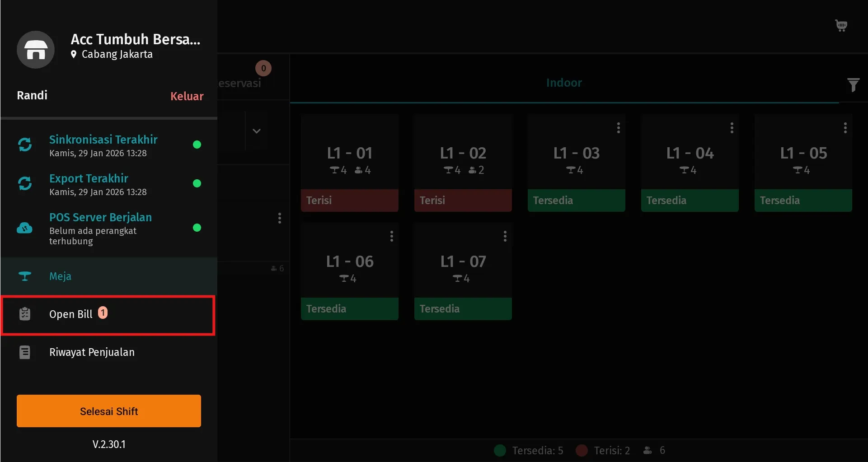Click green status dot for POS Server

pyautogui.click(x=197, y=228)
